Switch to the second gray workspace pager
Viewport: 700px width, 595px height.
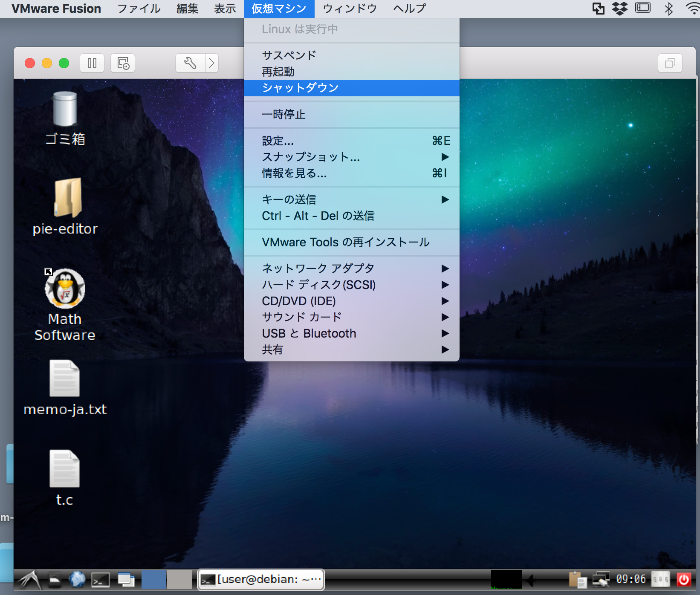click(179, 580)
